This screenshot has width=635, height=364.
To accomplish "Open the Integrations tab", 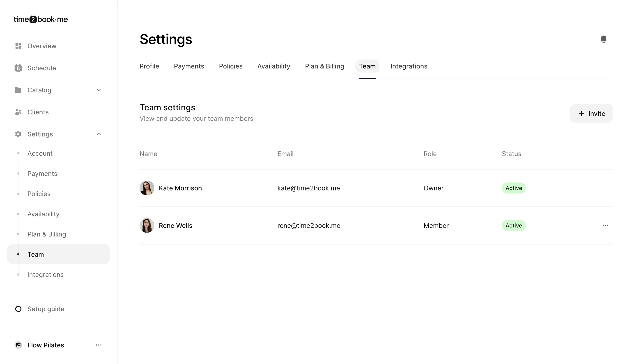I will pyautogui.click(x=409, y=66).
